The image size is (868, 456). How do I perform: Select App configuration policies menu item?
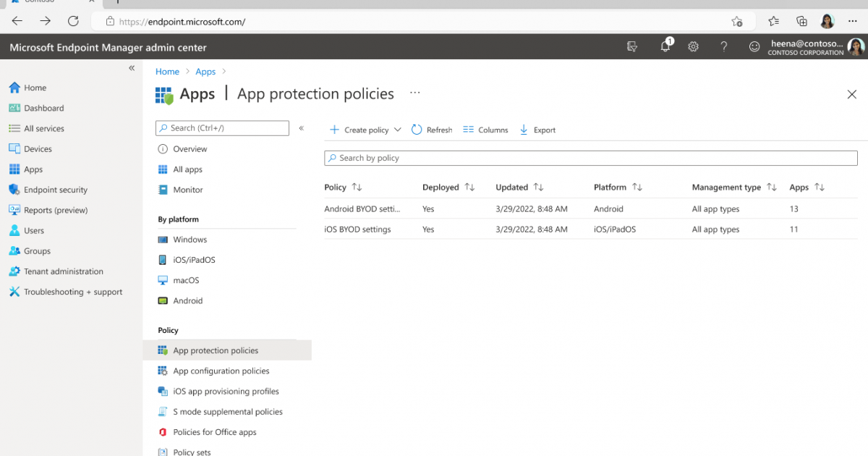[x=221, y=371]
